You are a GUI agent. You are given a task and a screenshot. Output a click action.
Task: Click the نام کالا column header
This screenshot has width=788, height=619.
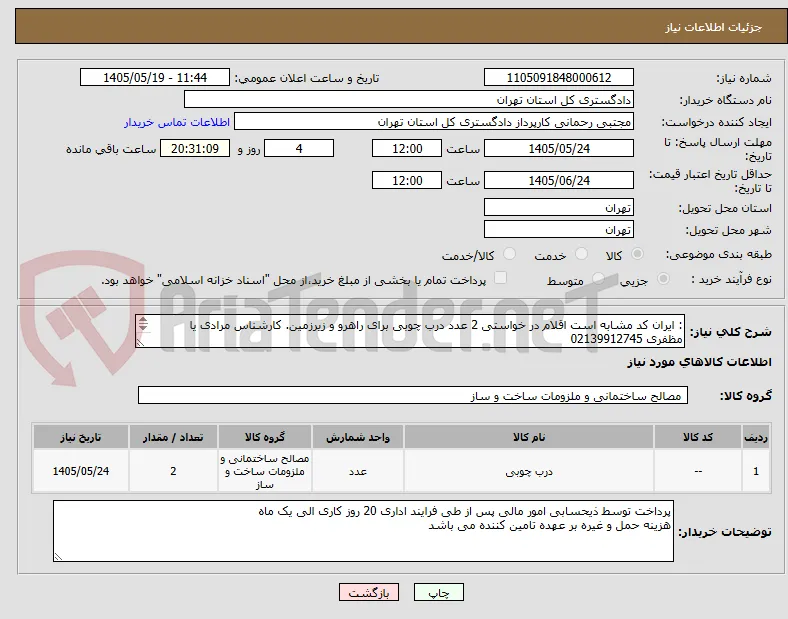[529, 437]
